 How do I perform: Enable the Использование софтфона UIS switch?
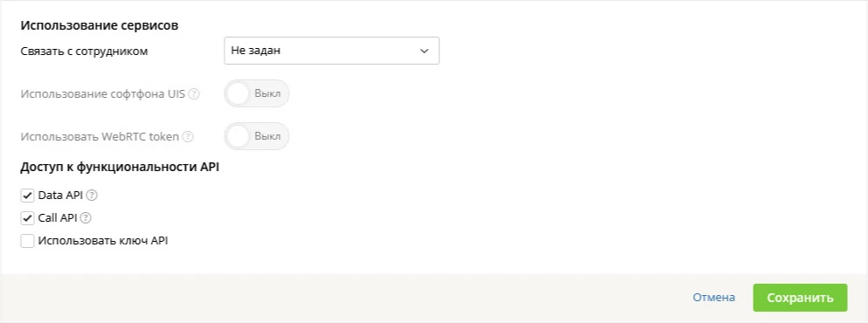coord(257,93)
